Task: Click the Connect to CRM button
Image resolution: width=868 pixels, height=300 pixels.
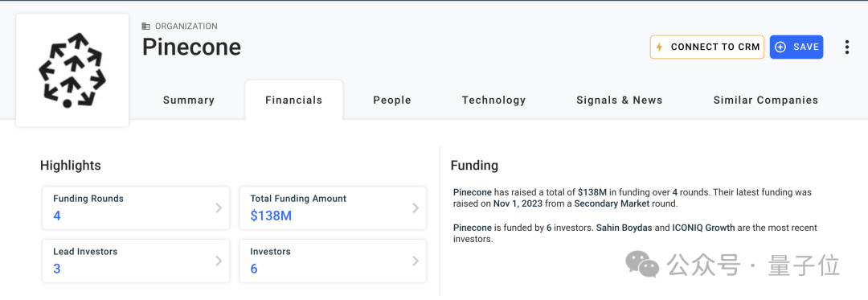Action: click(707, 47)
